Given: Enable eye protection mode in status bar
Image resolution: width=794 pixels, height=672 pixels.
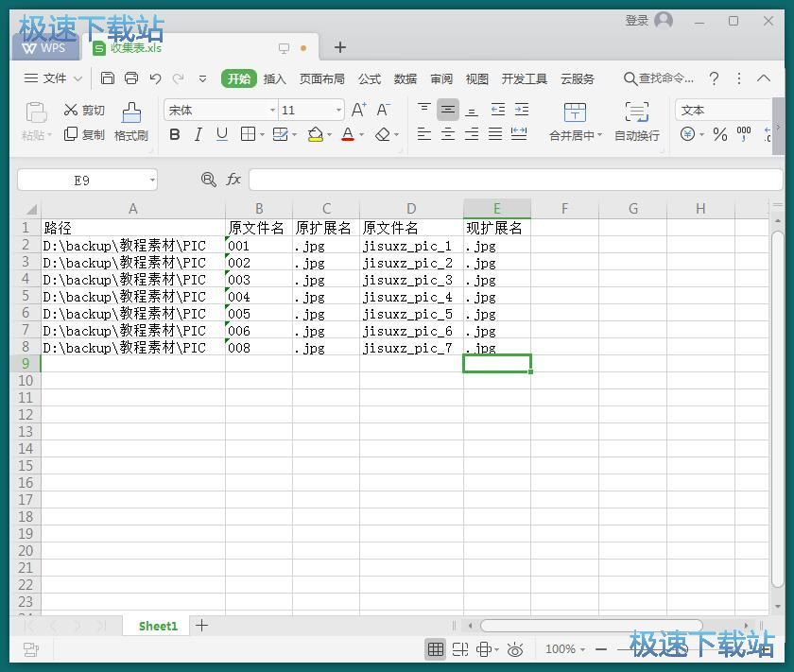Looking at the screenshot, I should [515, 649].
